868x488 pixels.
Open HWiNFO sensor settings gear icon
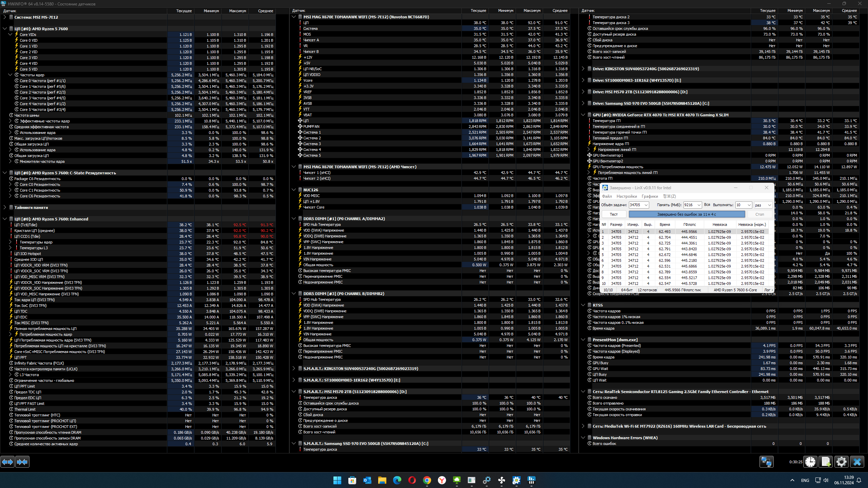pyautogui.click(x=841, y=462)
